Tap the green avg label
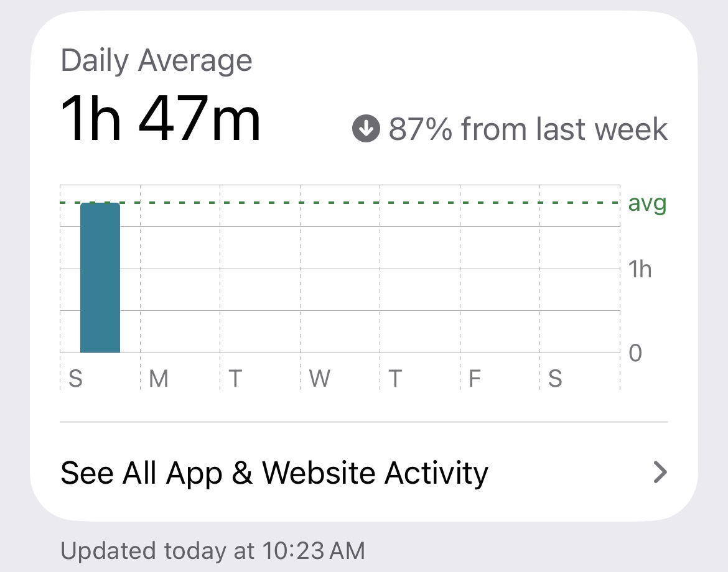 647,204
